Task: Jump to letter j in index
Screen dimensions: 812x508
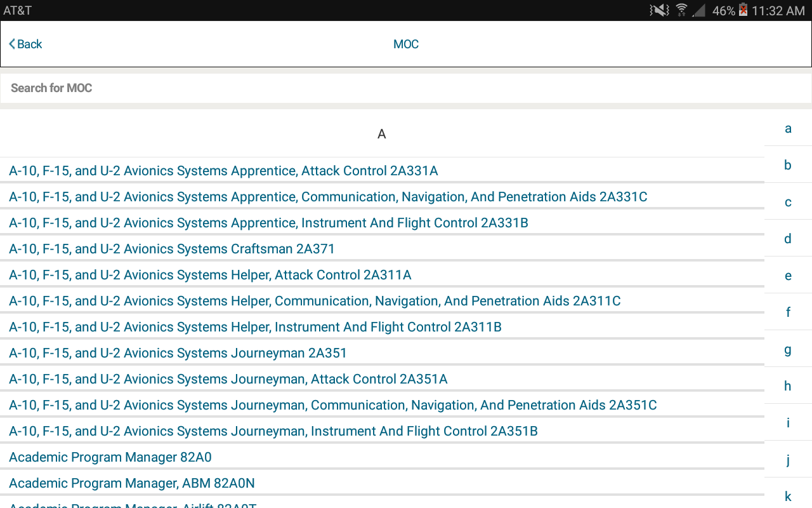Action: tap(788, 460)
